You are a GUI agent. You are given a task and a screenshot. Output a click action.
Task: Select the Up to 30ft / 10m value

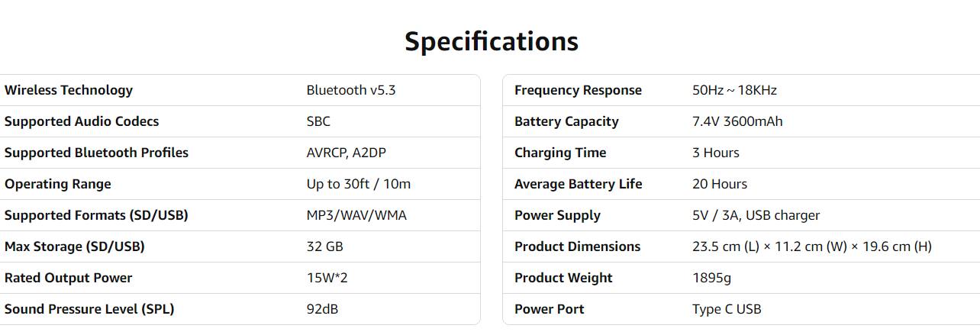tap(359, 184)
